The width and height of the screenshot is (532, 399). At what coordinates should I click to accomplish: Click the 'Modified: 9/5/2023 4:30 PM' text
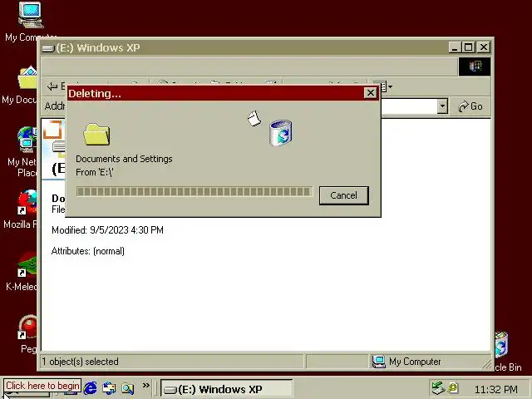click(107, 230)
